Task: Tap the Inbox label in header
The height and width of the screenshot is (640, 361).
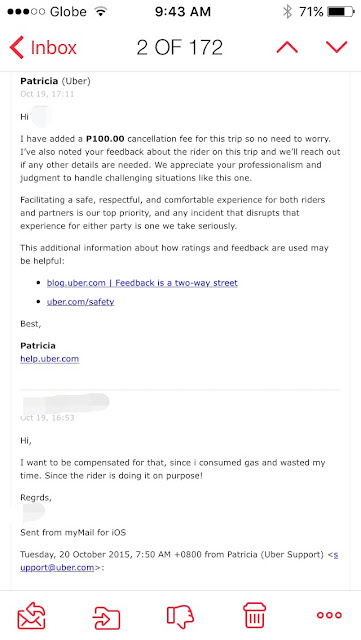Action: [53, 48]
